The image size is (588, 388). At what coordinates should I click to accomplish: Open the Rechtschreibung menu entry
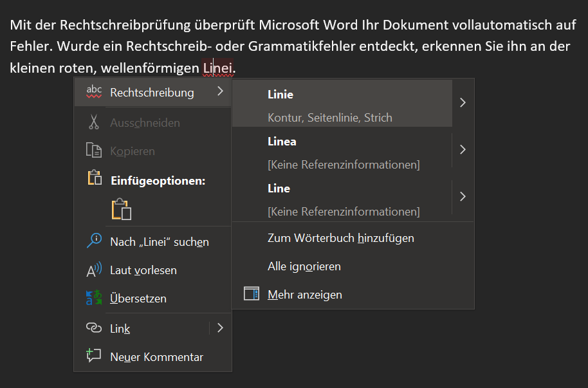click(152, 92)
